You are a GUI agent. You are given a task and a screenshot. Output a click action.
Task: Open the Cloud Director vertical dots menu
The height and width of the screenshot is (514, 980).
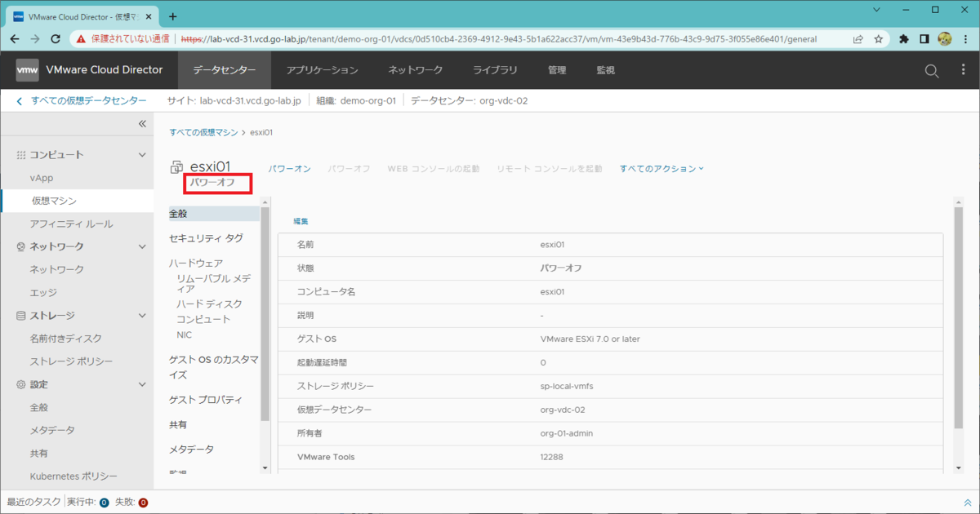click(964, 70)
